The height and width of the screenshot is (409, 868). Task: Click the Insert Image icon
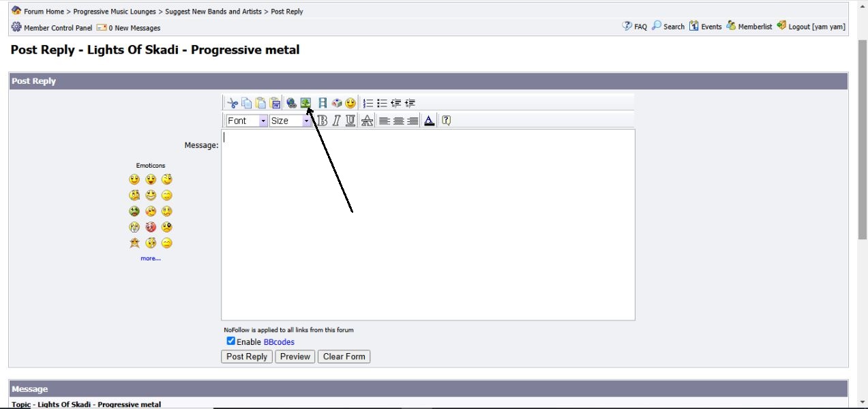click(305, 103)
